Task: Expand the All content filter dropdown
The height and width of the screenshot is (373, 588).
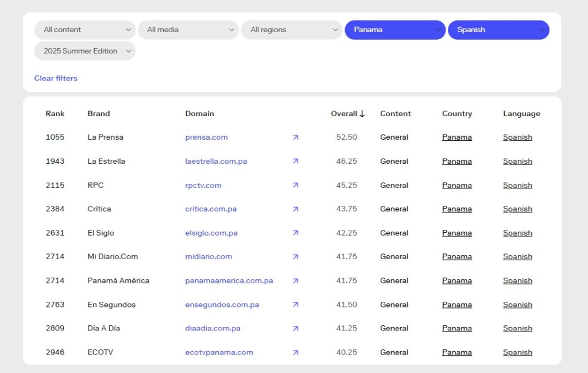Action: pos(85,30)
